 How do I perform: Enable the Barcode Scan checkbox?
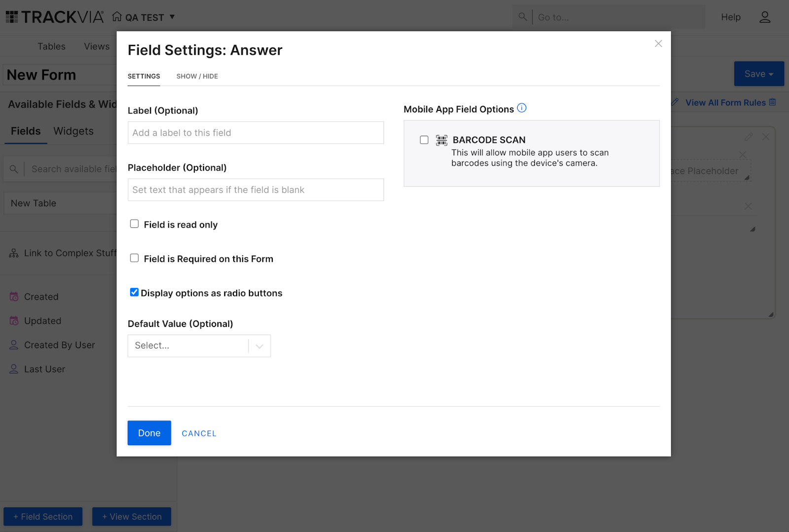(x=424, y=140)
